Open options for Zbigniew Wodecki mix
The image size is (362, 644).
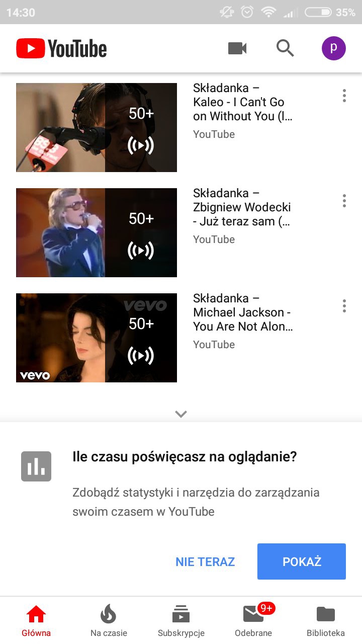click(344, 201)
